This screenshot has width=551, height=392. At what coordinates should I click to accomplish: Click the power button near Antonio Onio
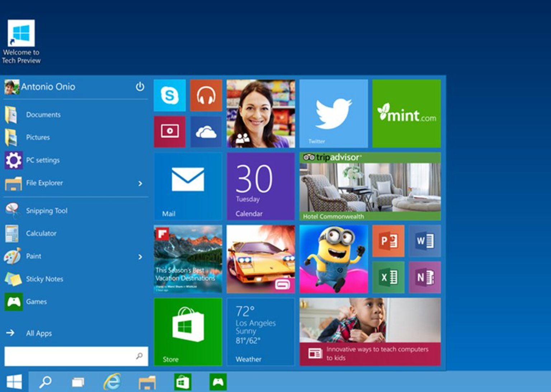140,86
